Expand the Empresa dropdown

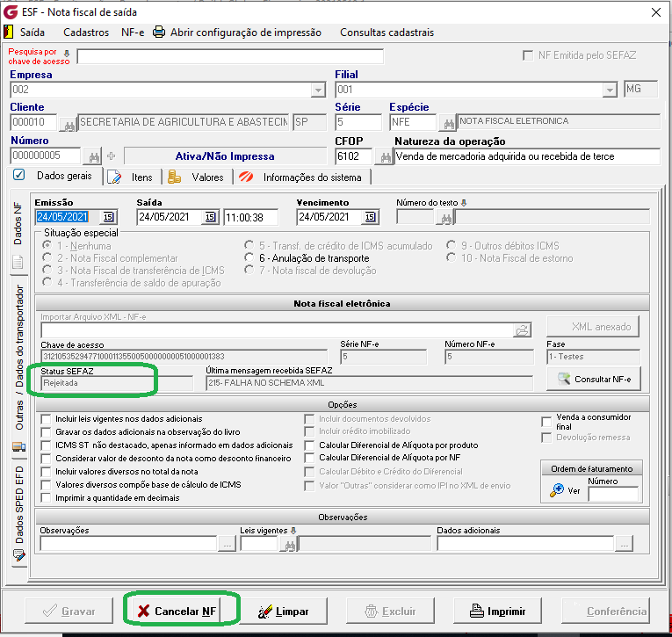[x=318, y=90]
